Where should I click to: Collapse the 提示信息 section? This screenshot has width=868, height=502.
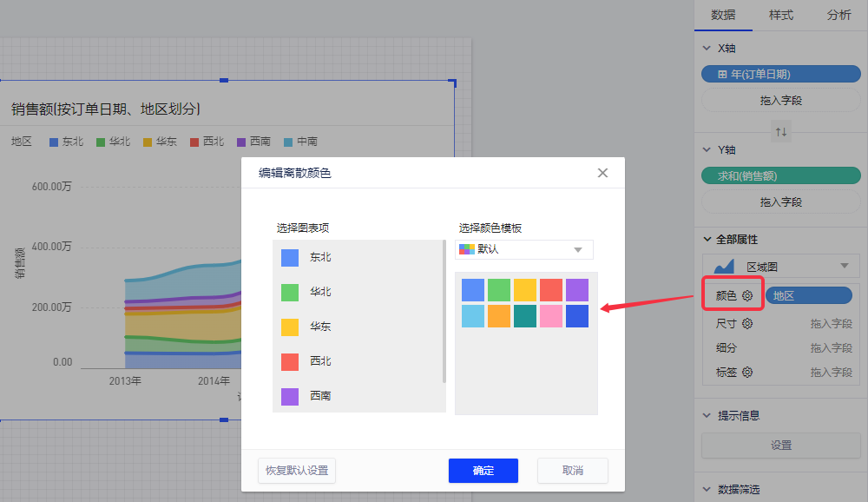pos(707,416)
